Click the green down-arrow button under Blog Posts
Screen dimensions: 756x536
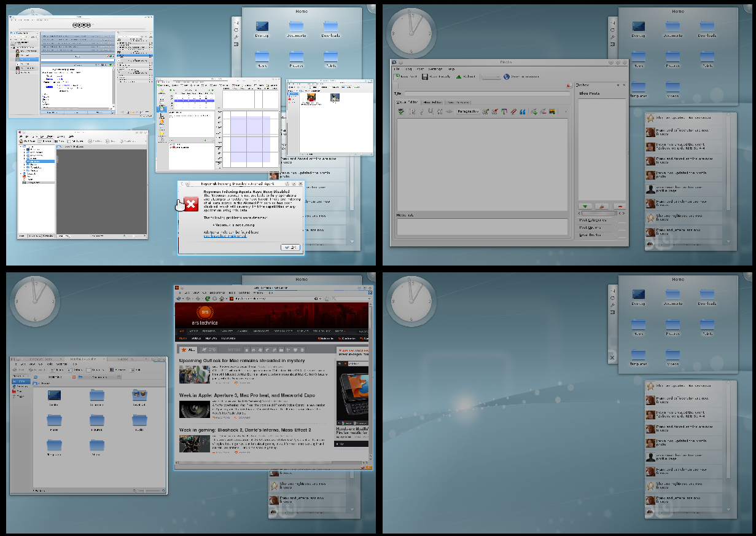tap(585, 207)
